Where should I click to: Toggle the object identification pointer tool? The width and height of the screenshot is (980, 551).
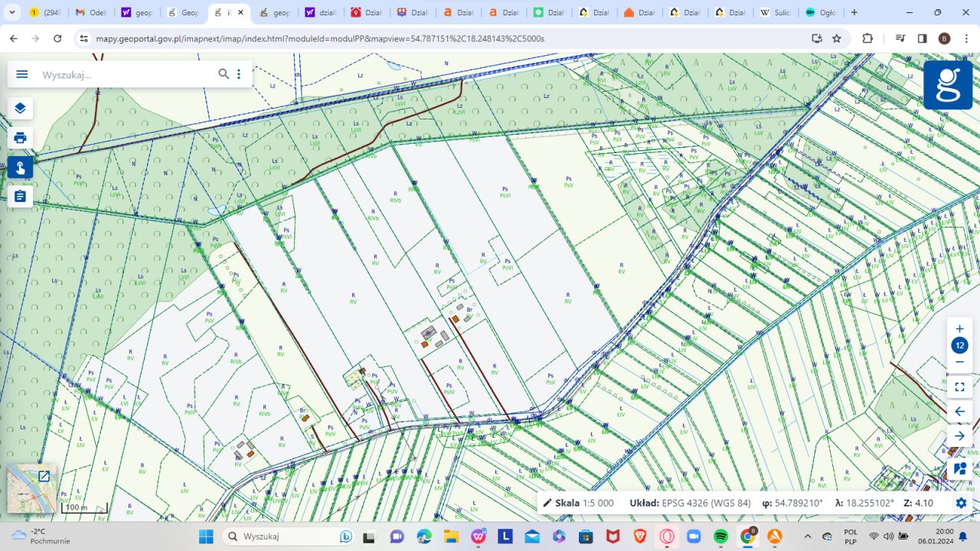pyautogui.click(x=20, y=168)
